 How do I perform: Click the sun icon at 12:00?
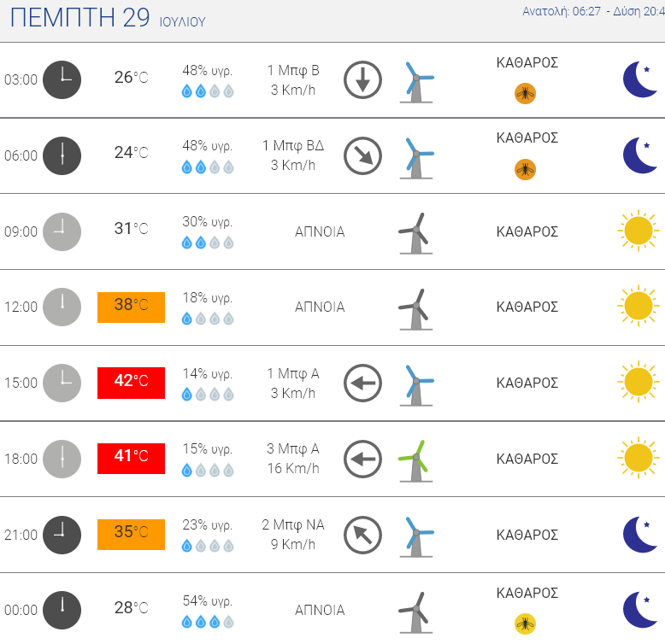point(639,307)
